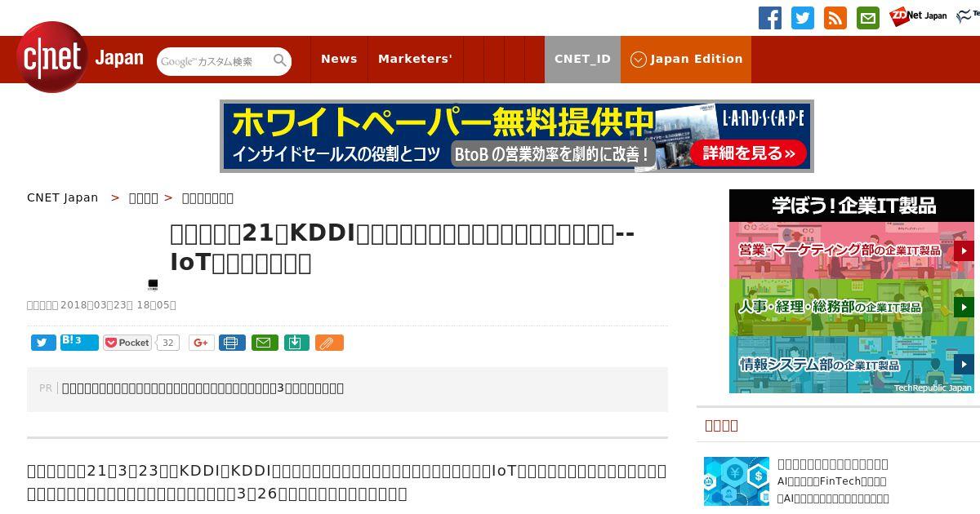Email the article with envelope icon

pyautogui.click(x=265, y=343)
